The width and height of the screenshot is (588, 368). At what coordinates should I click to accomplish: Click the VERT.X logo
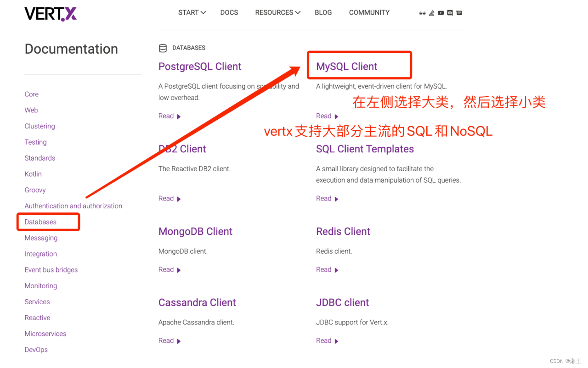pos(51,14)
